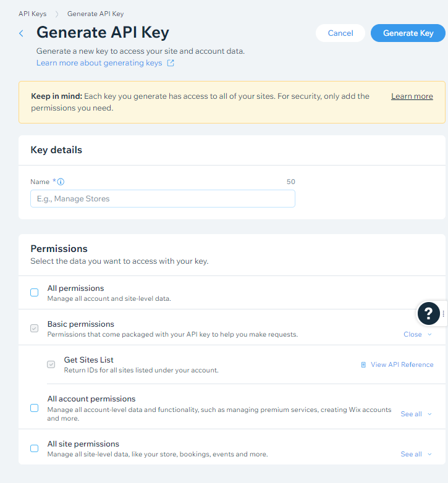This screenshot has height=483, width=448.
Task: Check the All permissions checkbox
Action: 34,292
